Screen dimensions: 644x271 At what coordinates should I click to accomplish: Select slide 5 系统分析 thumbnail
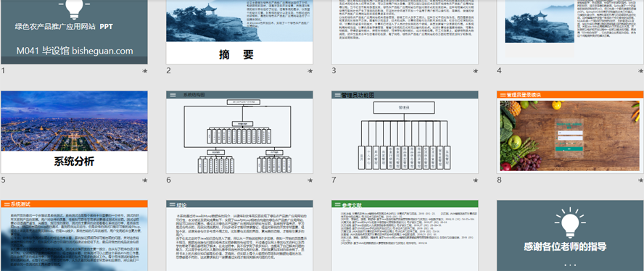tap(75, 132)
